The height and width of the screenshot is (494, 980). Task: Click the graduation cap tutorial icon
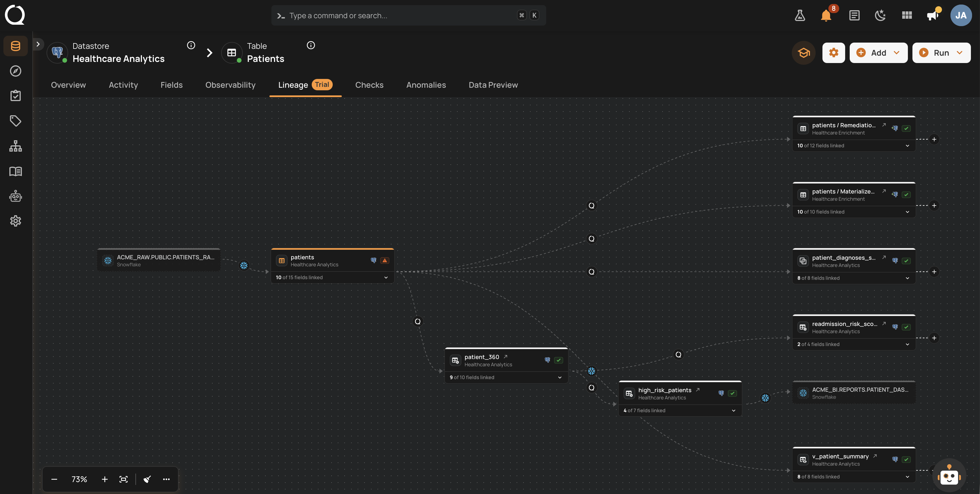click(803, 53)
